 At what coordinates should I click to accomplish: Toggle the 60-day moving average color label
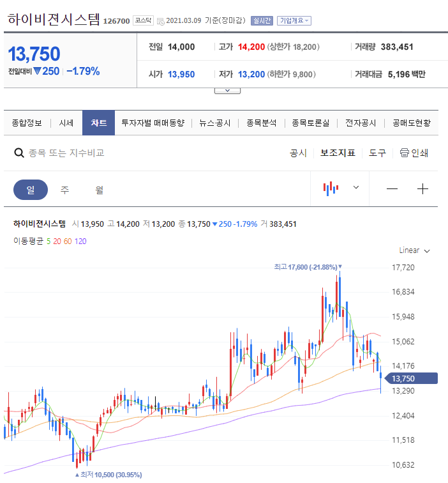(68, 241)
